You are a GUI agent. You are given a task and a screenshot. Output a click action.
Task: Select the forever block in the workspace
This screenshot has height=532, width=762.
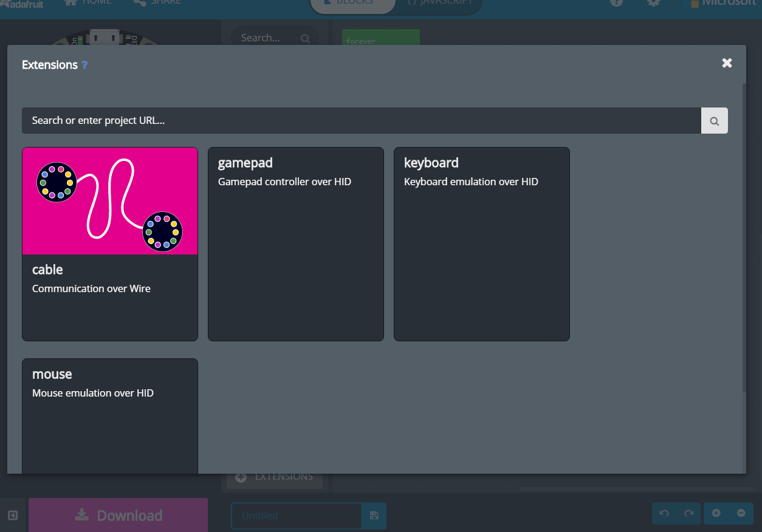click(380, 38)
